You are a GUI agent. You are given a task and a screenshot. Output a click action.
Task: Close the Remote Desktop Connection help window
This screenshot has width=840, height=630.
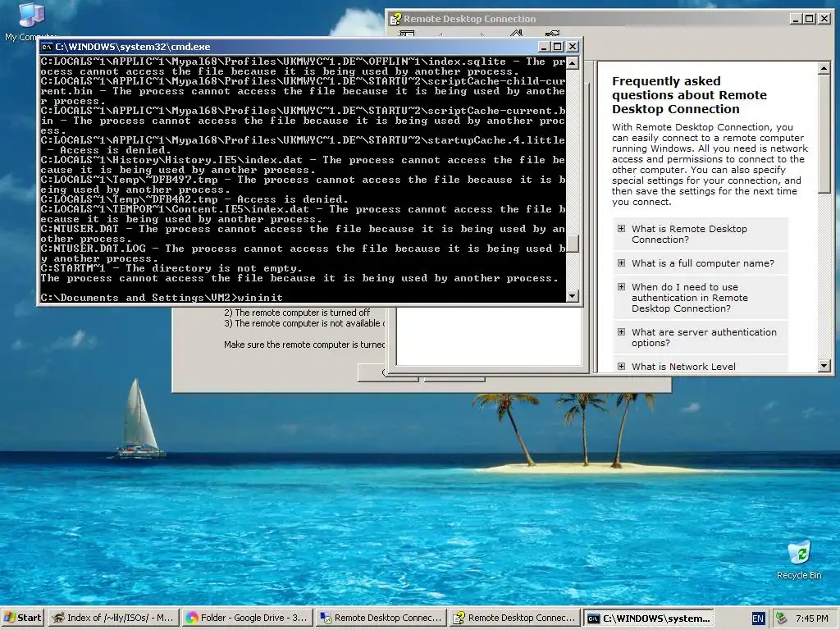pyautogui.click(x=824, y=19)
